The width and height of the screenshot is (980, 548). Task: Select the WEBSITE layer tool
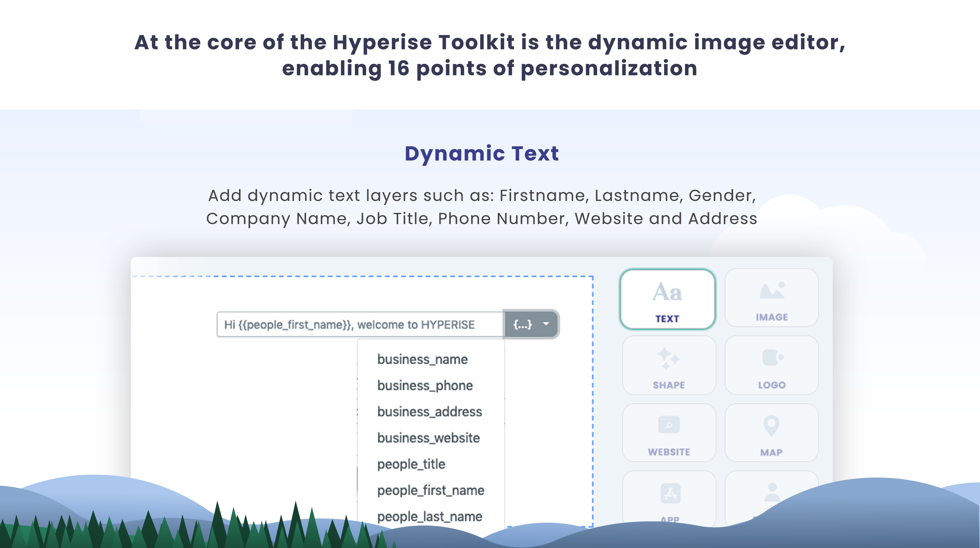coord(669,433)
